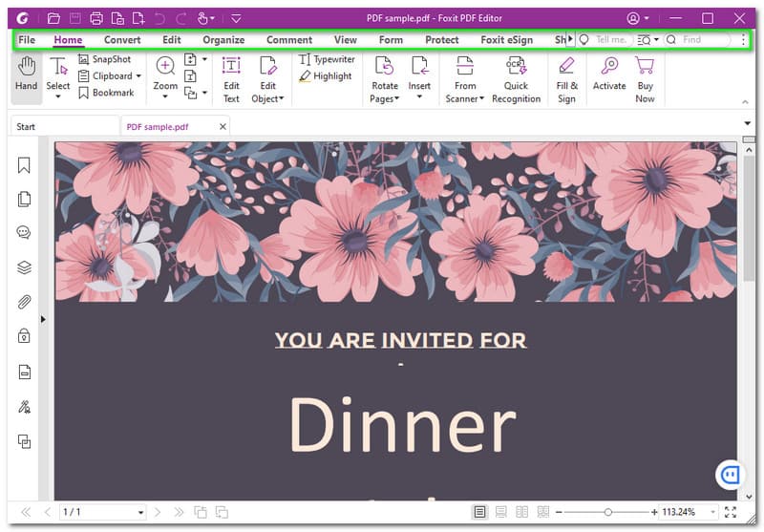This screenshot has width=764, height=532.
Task: Open the zoom percentage dropdown
Action: coord(713,513)
